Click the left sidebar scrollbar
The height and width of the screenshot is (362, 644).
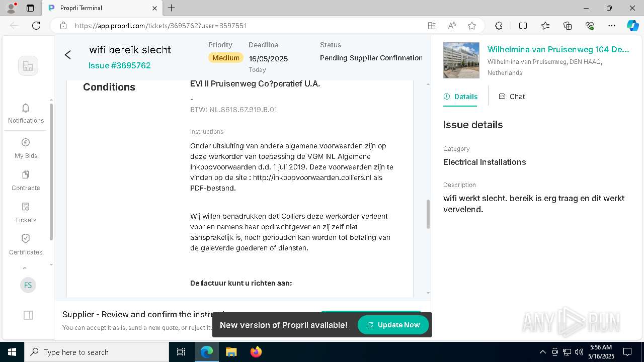(51, 171)
